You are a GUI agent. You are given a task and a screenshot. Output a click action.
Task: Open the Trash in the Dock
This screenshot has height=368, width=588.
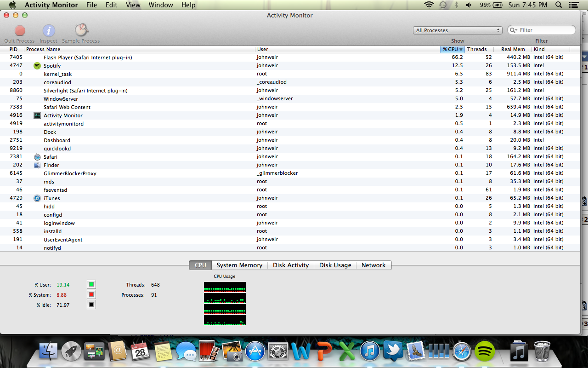543,352
